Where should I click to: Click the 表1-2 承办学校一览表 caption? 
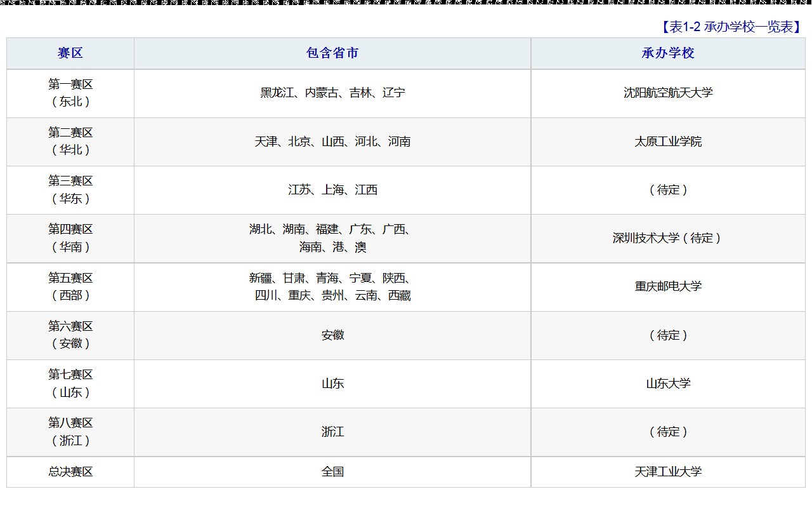pyautogui.click(x=731, y=27)
